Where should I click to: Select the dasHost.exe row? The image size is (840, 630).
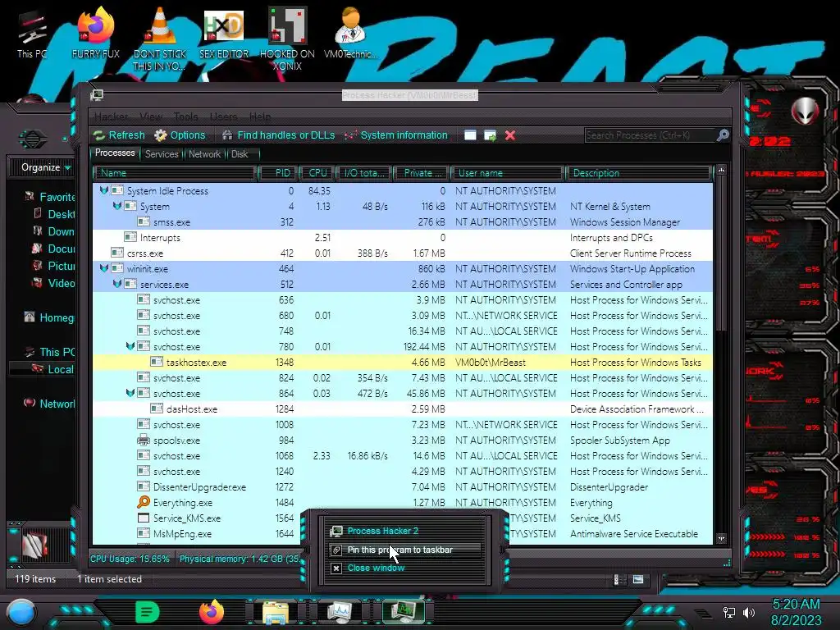[x=402, y=409]
